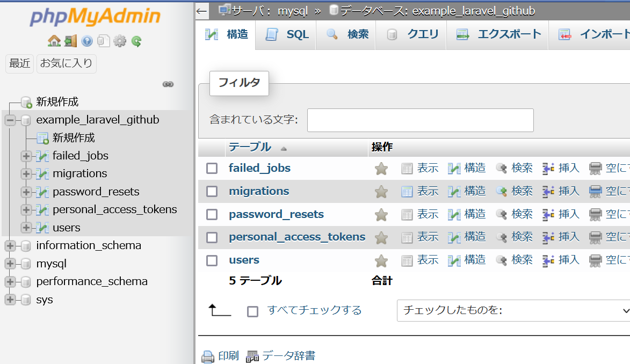Switch to the クエリ tab
This screenshot has width=630, height=364.
[411, 35]
